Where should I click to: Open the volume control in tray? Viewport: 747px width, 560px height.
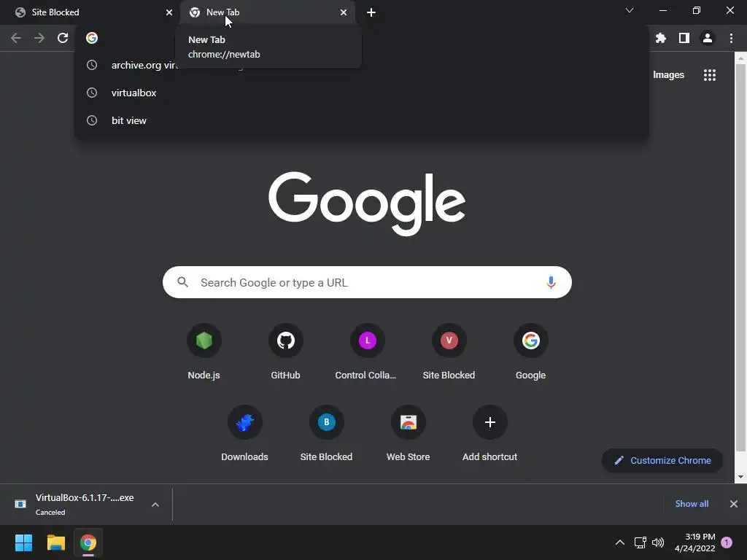pos(658,542)
